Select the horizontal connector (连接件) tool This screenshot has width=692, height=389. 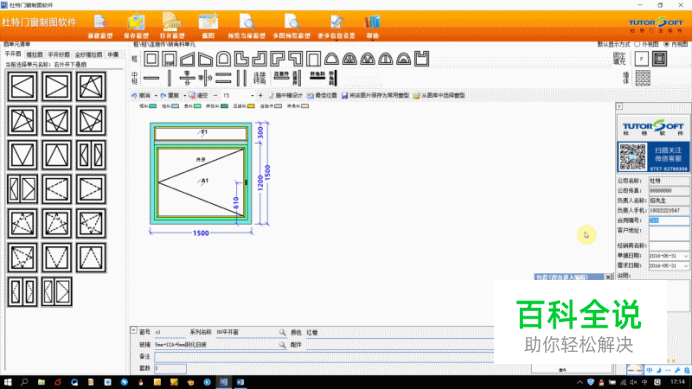point(281,76)
